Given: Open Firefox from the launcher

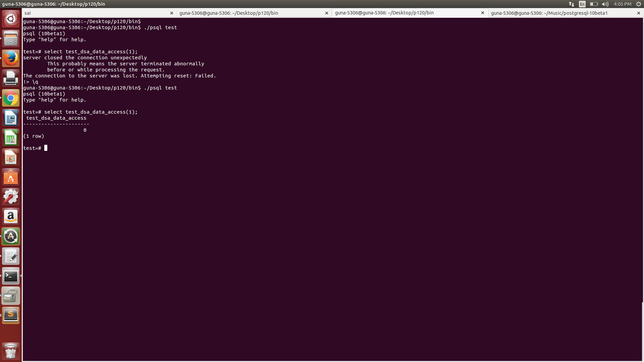Looking at the screenshot, I should pos(11,59).
